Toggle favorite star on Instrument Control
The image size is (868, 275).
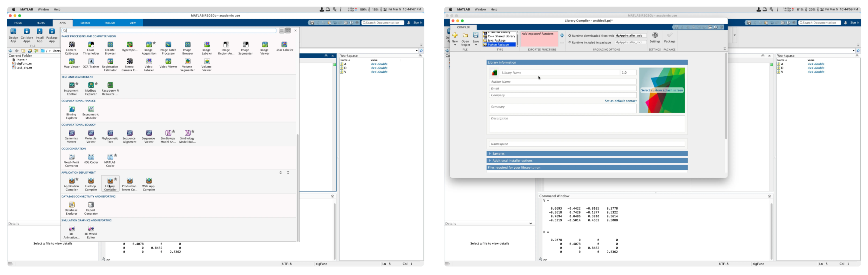[x=77, y=84]
